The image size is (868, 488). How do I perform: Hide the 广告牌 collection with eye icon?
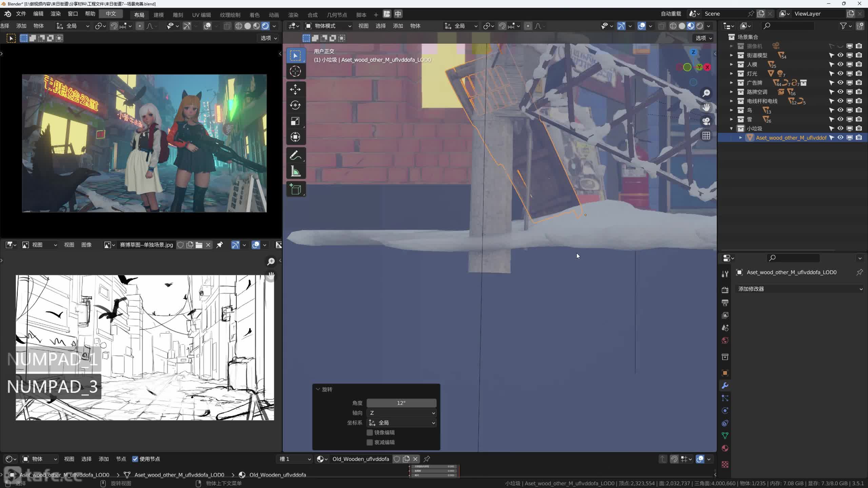tap(841, 83)
